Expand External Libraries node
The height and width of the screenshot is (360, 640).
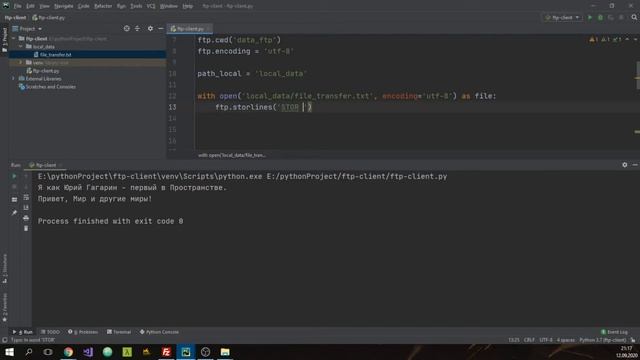[x=14, y=79]
